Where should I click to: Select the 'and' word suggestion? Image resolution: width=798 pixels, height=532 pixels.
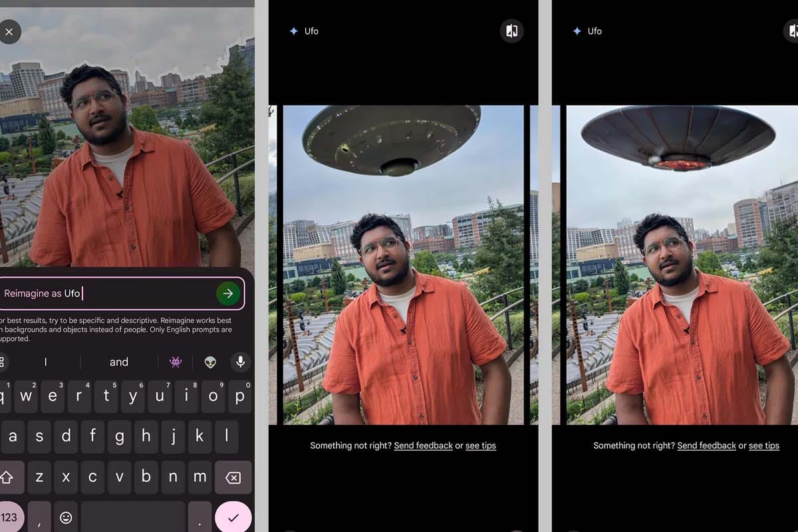118,362
